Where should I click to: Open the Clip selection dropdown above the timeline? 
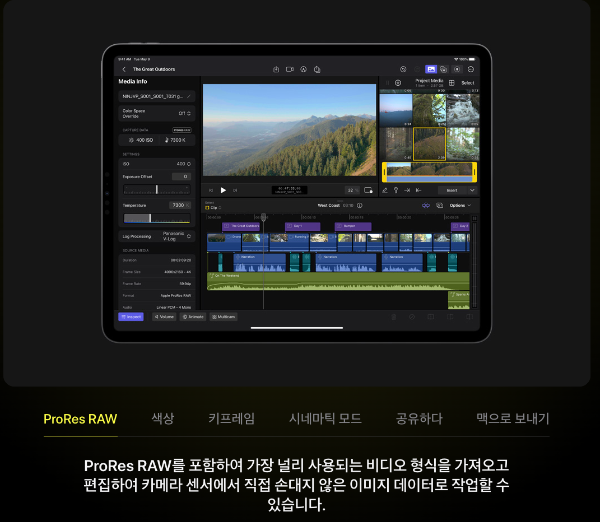pyautogui.click(x=213, y=207)
